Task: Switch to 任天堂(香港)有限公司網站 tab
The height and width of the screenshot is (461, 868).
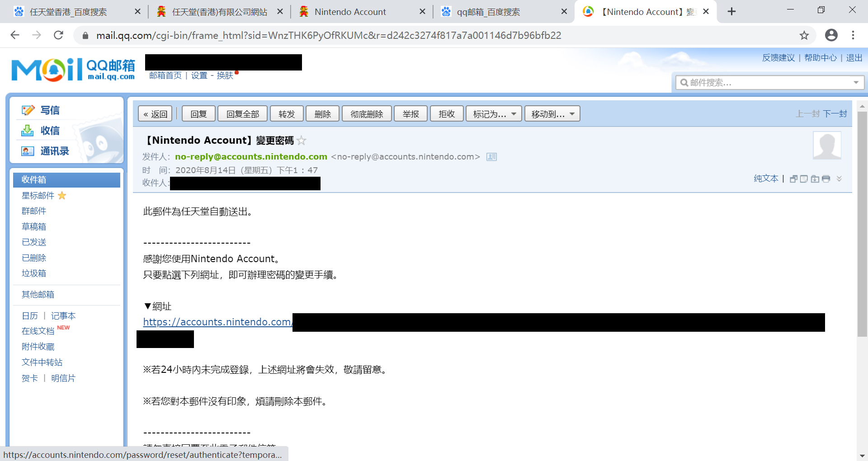Action: coord(219,12)
